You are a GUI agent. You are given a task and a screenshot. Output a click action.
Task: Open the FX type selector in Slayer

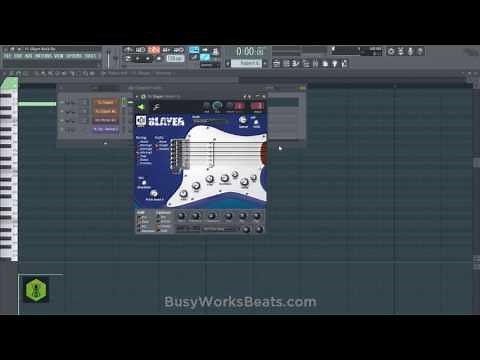tap(219, 229)
